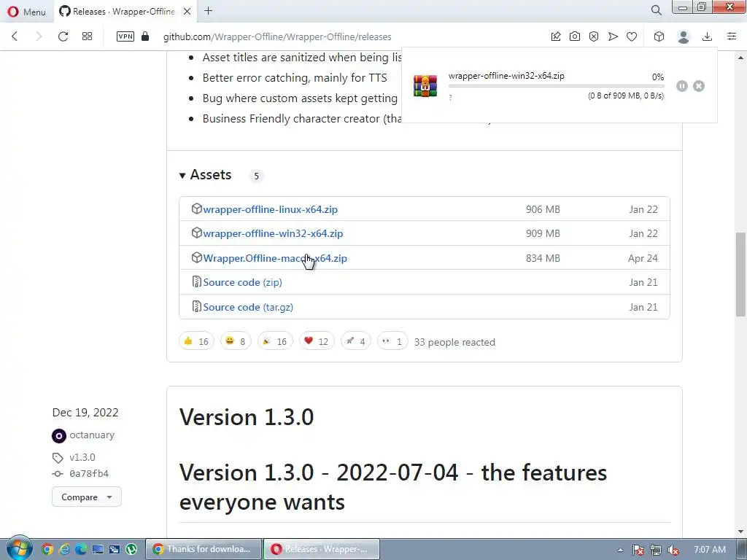The height and width of the screenshot is (560, 747).
Task: Click the 909 MB size of win32-x64.zip
Action: point(543,234)
